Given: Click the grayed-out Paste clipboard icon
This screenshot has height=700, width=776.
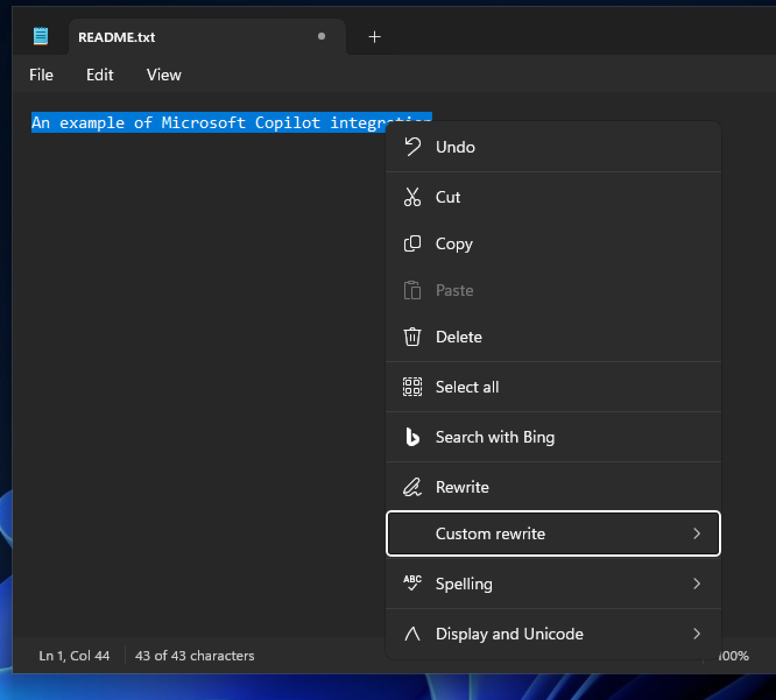Looking at the screenshot, I should 413,290.
